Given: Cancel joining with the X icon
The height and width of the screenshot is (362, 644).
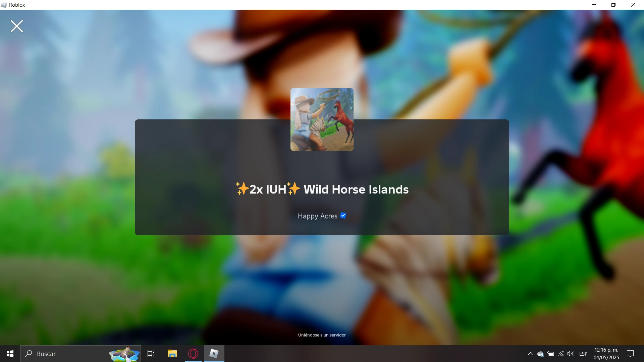Looking at the screenshot, I should click(x=17, y=26).
